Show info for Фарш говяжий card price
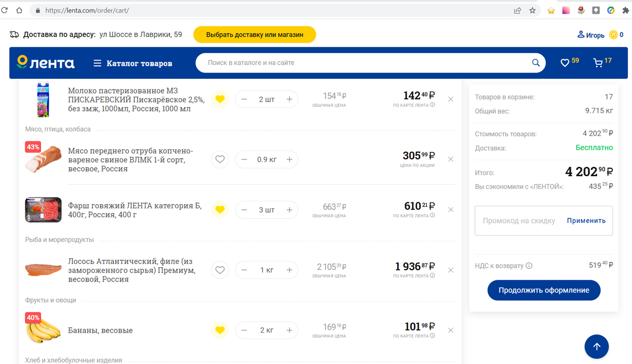 click(432, 216)
